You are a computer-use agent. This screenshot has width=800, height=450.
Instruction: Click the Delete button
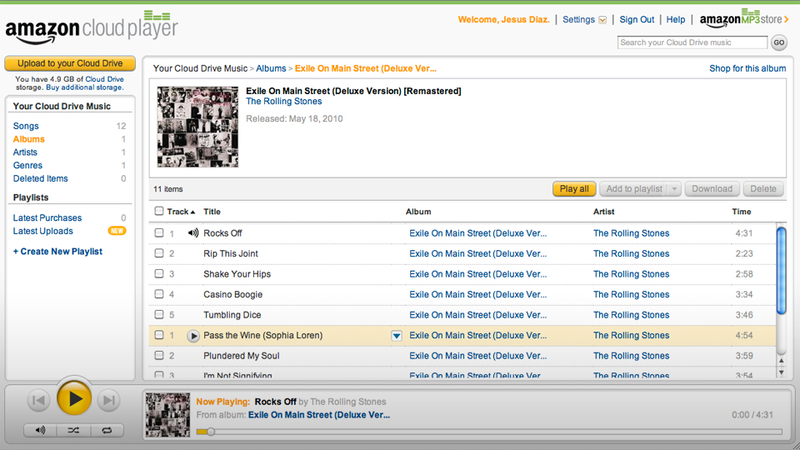pos(763,189)
